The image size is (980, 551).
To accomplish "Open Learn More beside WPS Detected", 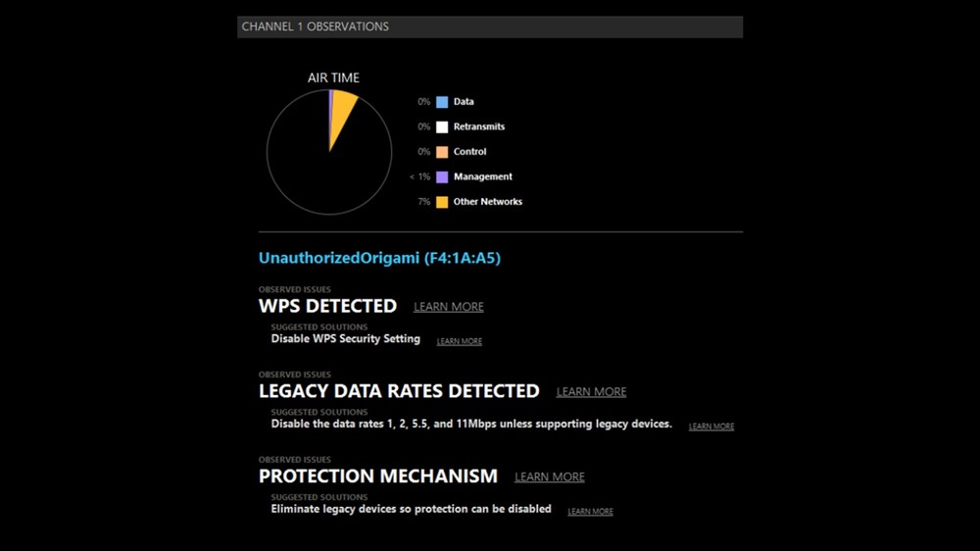I will [x=449, y=307].
